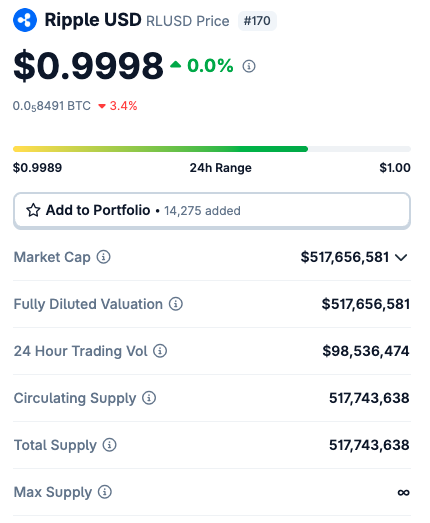Click the Ripple USD coin logo
Image resolution: width=430 pixels, height=523 pixels.
click(25, 20)
